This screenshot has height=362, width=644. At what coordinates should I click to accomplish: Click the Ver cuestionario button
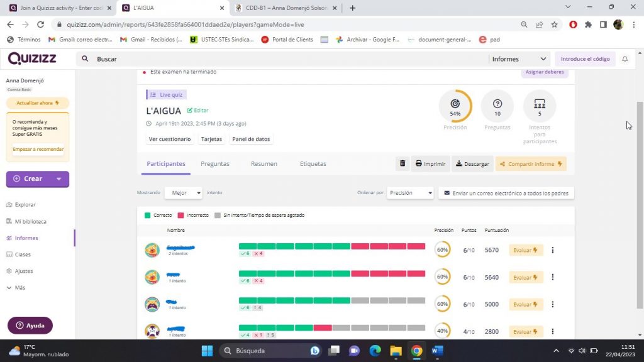170,139
